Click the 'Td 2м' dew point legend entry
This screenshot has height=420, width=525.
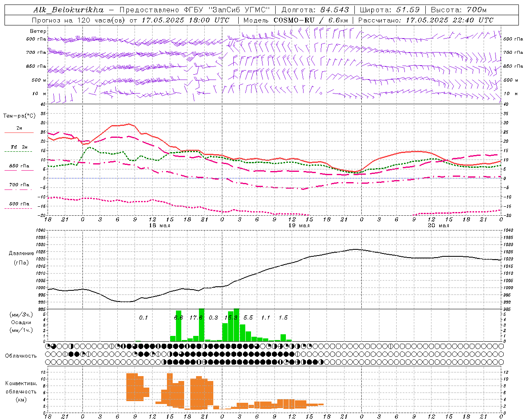click(19, 147)
